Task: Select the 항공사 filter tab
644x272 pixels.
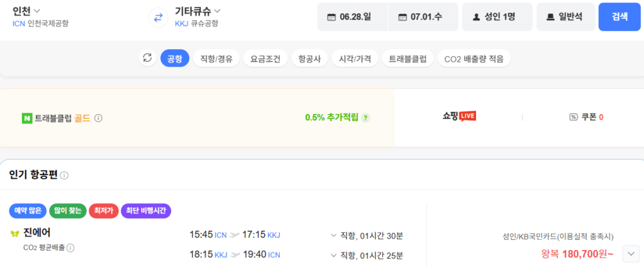Action: (310, 59)
